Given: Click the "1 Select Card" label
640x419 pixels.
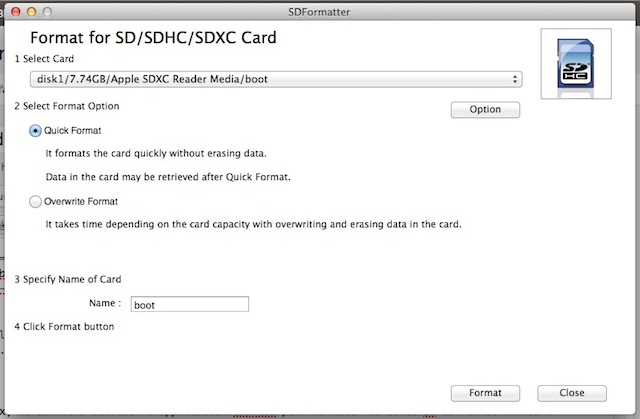Looking at the screenshot, I should (44, 59).
